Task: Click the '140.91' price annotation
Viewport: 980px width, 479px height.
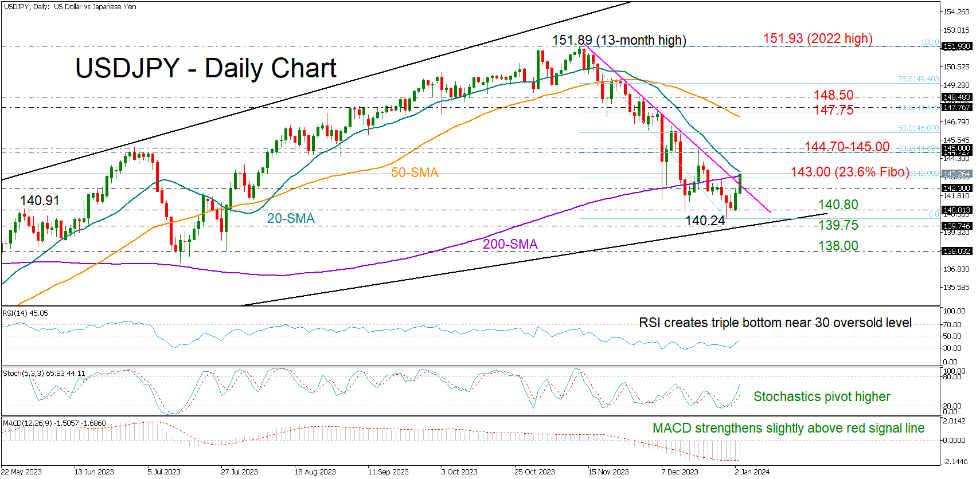Action: 40,201
